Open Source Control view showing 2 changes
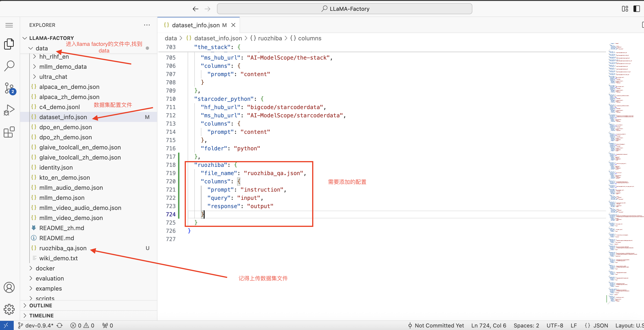The width and height of the screenshot is (644, 330). tap(9, 88)
